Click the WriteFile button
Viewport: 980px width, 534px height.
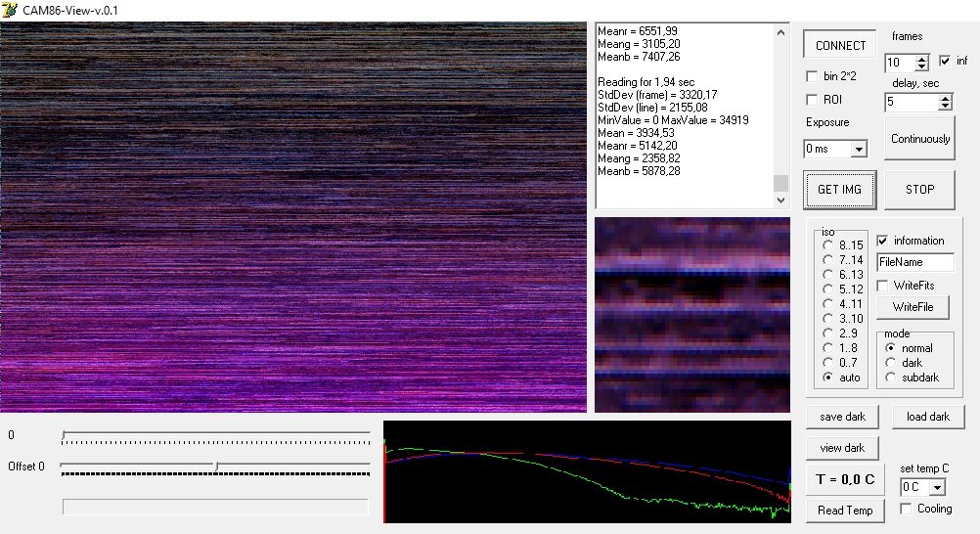pyautogui.click(x=913, y=307)
